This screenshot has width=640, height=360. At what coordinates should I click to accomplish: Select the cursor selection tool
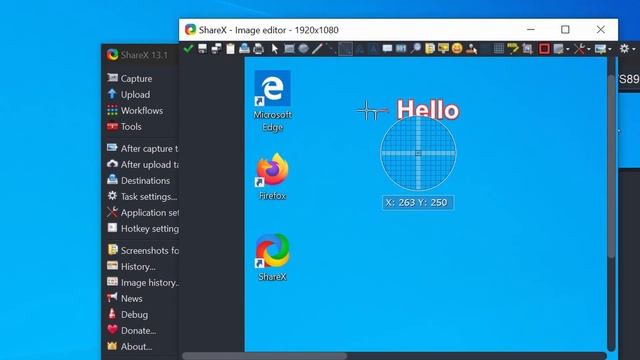pos(275,49)
